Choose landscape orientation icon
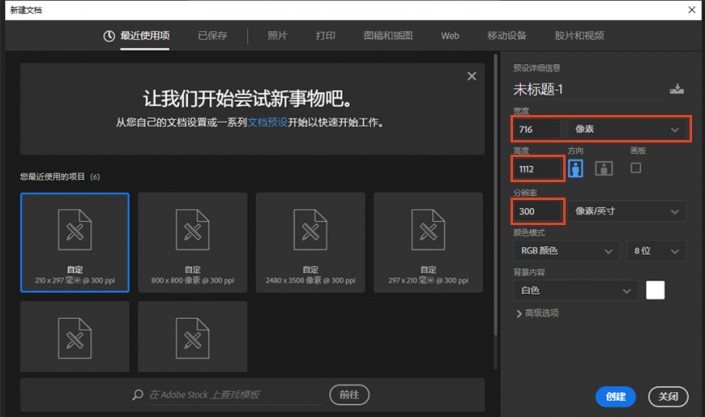705x417 pixels. [x=604, y=168]
